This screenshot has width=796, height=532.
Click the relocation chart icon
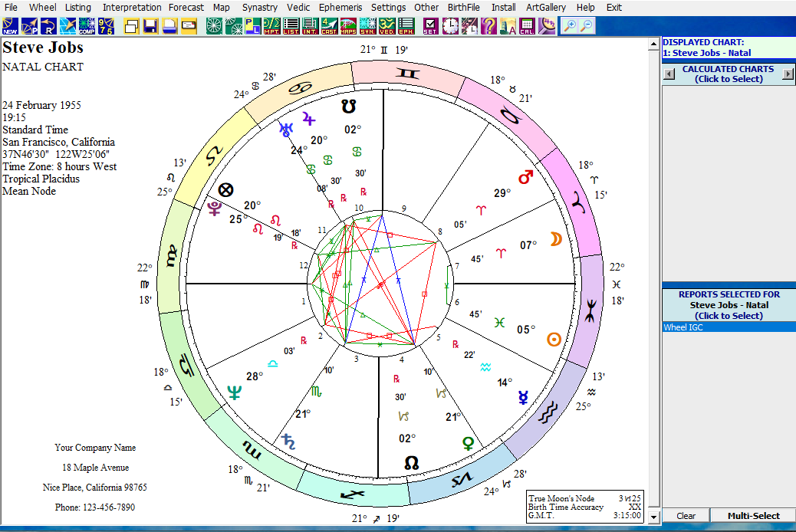coord(67,26)
